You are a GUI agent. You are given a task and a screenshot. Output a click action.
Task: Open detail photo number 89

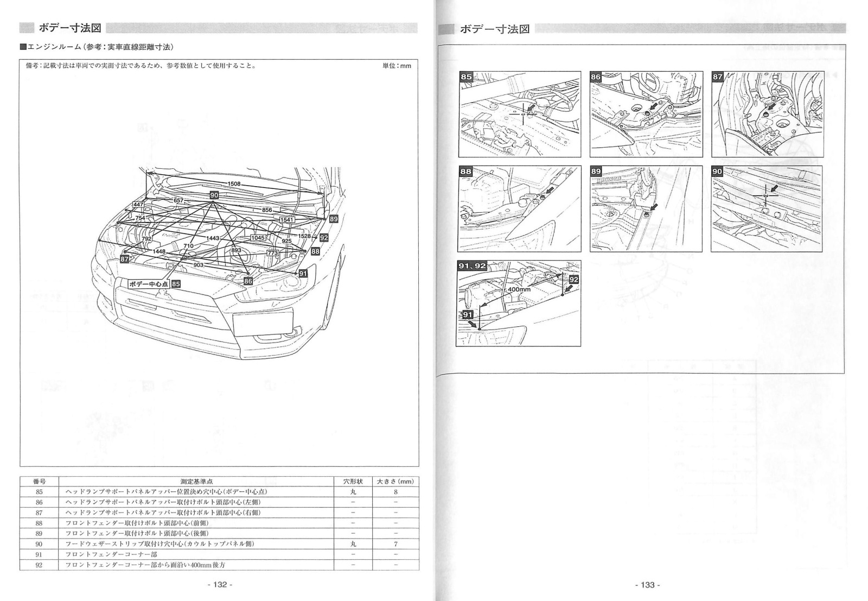pos(646,208)
